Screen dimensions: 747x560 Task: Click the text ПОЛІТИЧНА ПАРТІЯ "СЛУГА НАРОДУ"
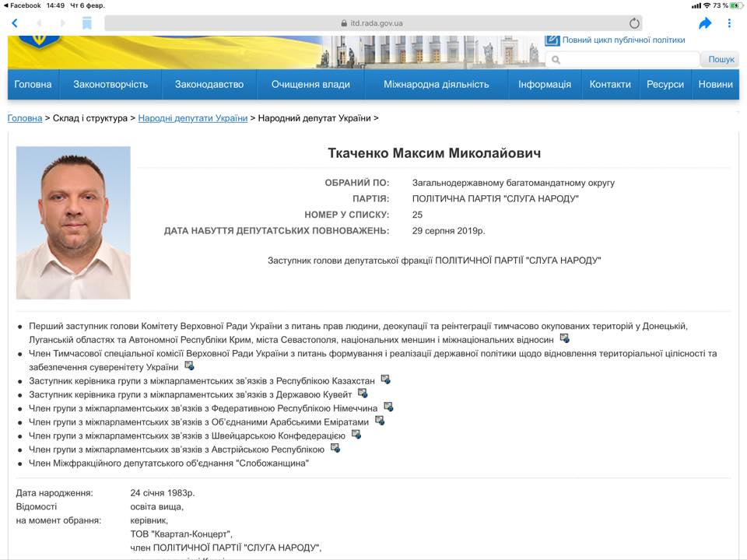coord(496,198)
